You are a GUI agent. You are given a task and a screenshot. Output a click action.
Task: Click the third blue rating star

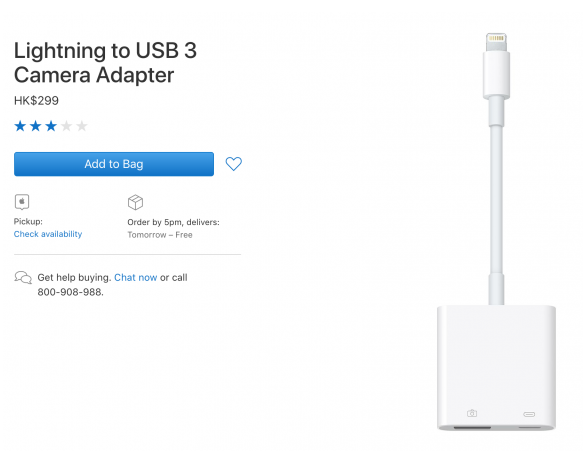(51, 126)
